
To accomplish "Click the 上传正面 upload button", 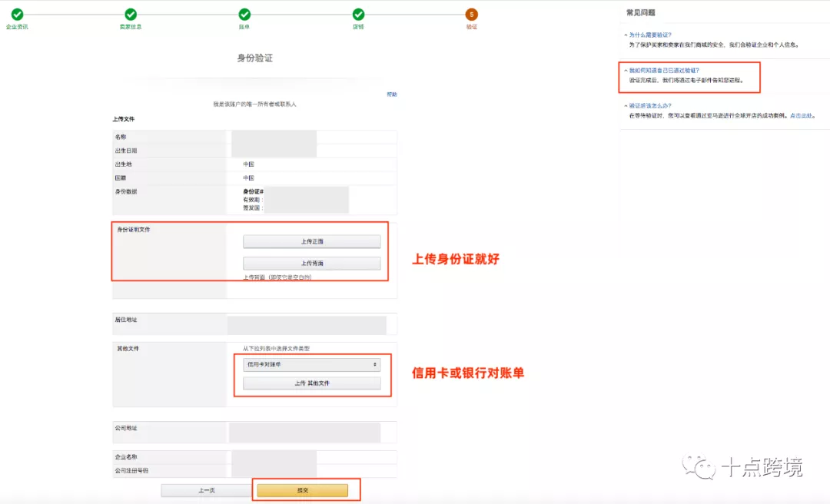I will pos(312,241).
